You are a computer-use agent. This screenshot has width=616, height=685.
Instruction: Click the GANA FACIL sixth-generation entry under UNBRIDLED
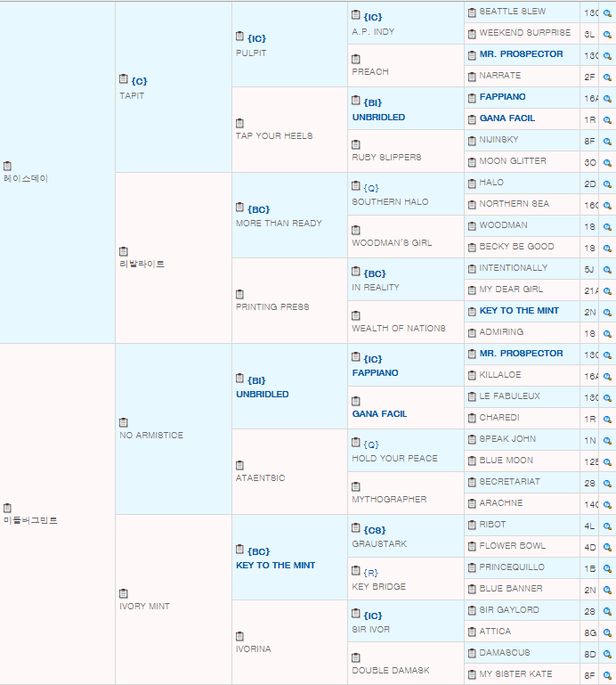(507, 118)
